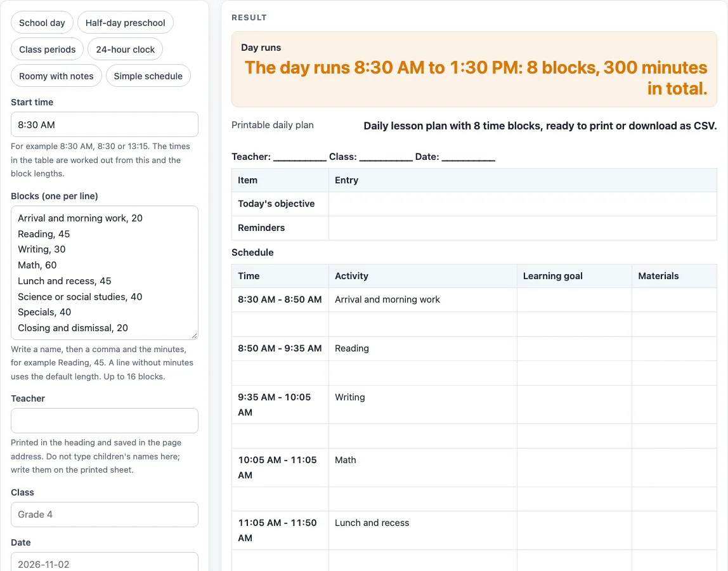Select the School day preset
This screenshot has width=728, height=571.
click(x=42, y=23)
